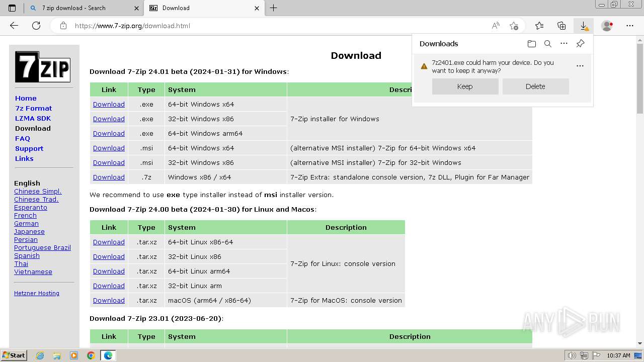Select the Download browser tab
Viewport: 644px width, 362px height.
click(x=204, y=8)
